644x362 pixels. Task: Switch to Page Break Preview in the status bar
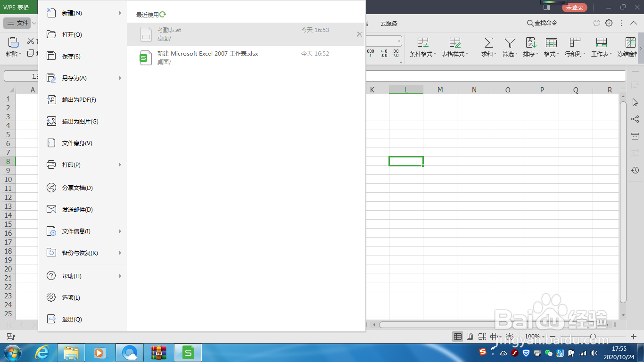482,337
